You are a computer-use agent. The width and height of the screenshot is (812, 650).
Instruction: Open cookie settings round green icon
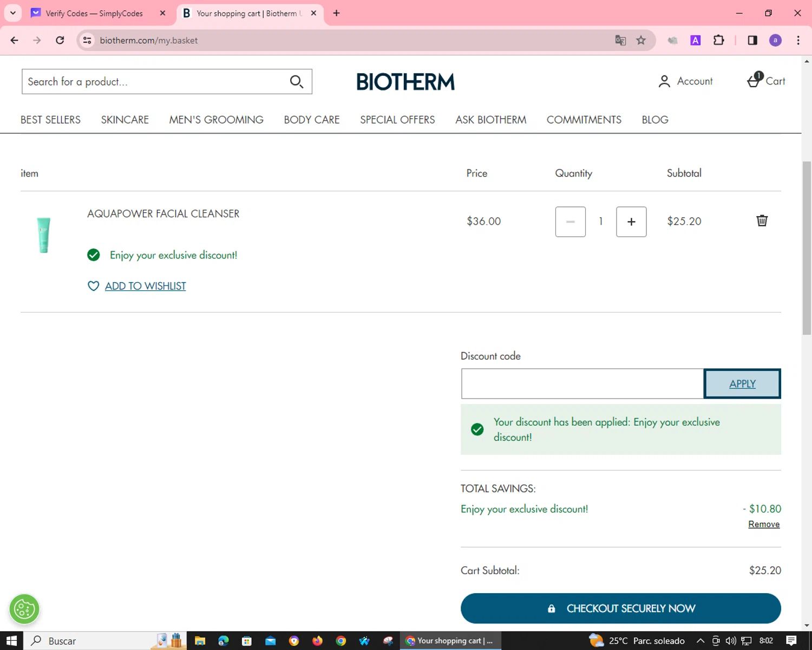24,609
